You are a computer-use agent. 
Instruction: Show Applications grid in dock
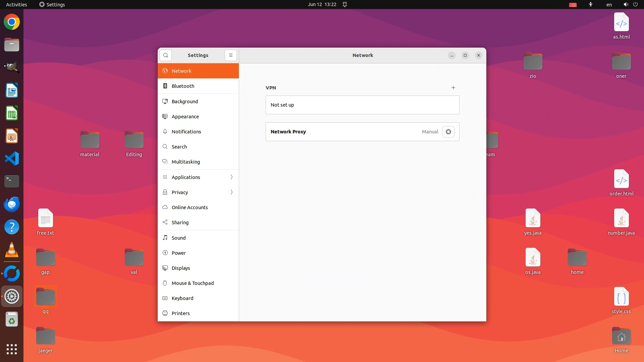point(12,349)
